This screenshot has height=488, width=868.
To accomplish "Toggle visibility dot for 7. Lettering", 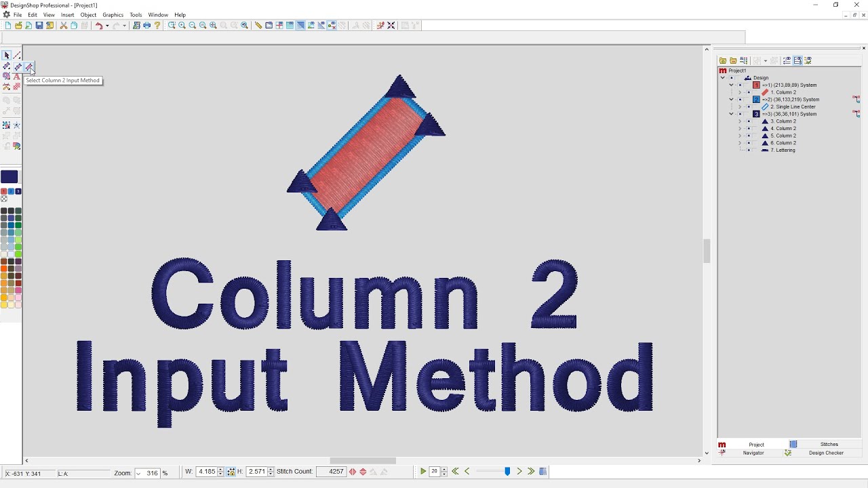I will pyautogui.click(x=749, y=150).
